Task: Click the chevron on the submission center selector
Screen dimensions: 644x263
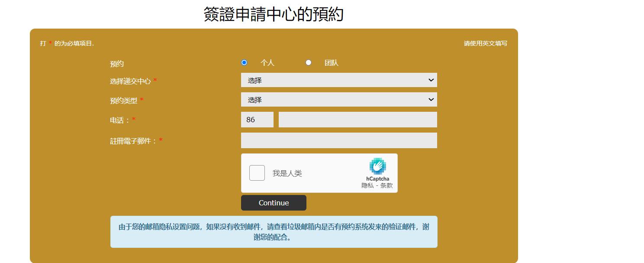Action: pyautogui.click(x=431, y=80)
